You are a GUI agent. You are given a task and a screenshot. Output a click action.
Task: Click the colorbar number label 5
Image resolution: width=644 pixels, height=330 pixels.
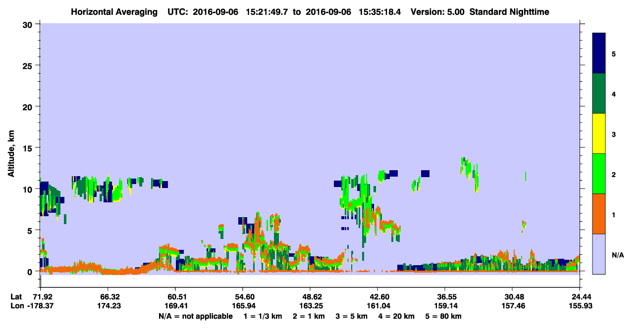tap(614, 53)
